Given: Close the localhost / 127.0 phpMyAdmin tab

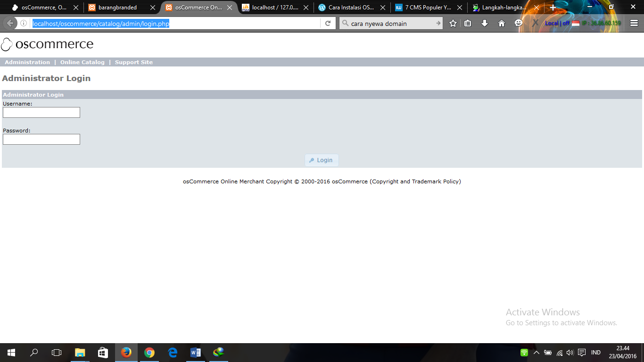Looking at the screenshot, I should click(x=306, y=8).
